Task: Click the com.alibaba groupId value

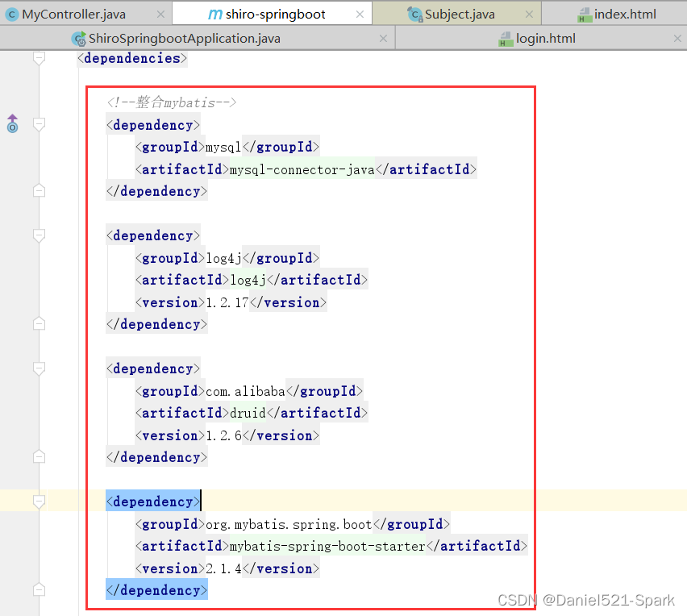Action: point(245,391)
